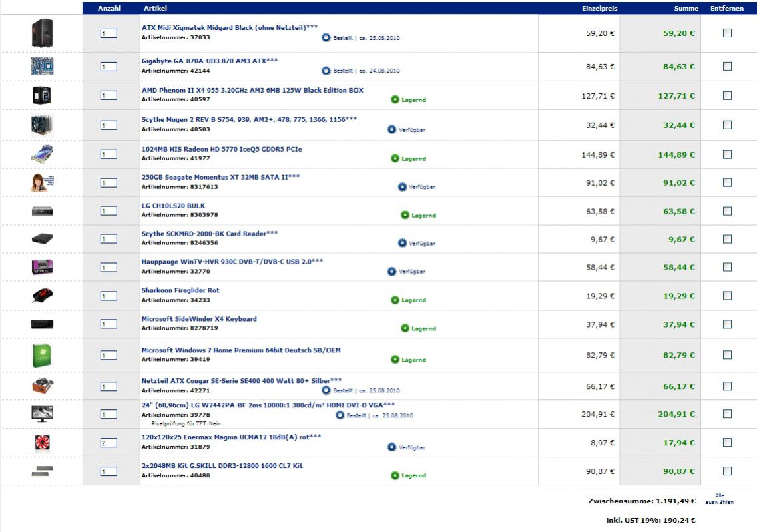The height and width of the screenshot is (532, 757).
Task: Tick remove checkbox for Scythe Mugen 2
Action: [x=727, y=125]
